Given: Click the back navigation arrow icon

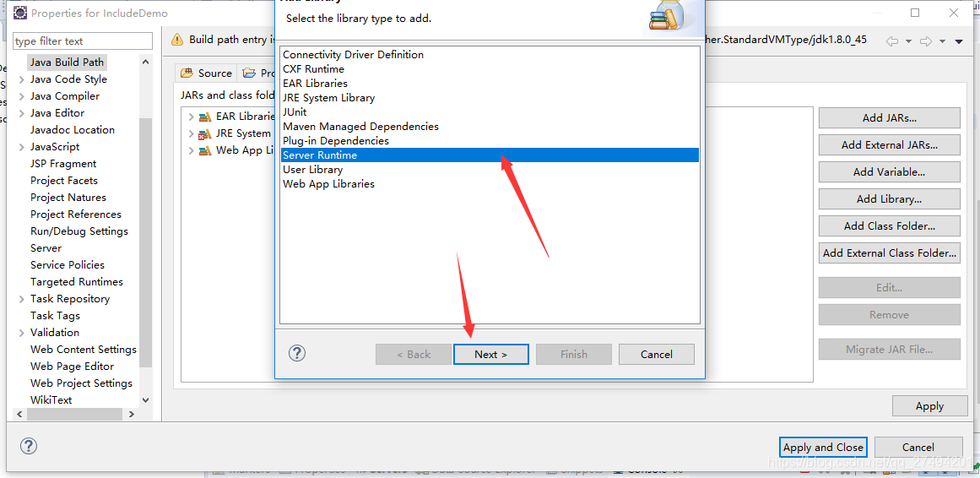Looking at the screenshot, I should coord(892,41).
